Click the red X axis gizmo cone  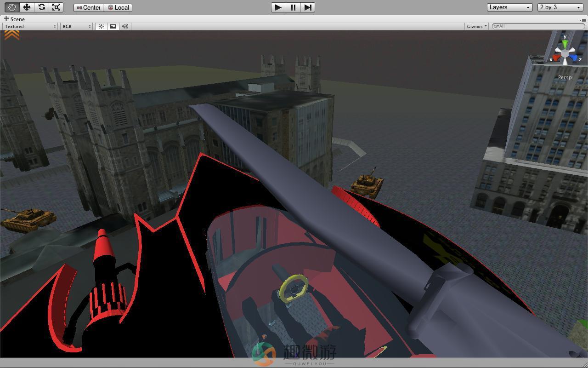[557, 57]
